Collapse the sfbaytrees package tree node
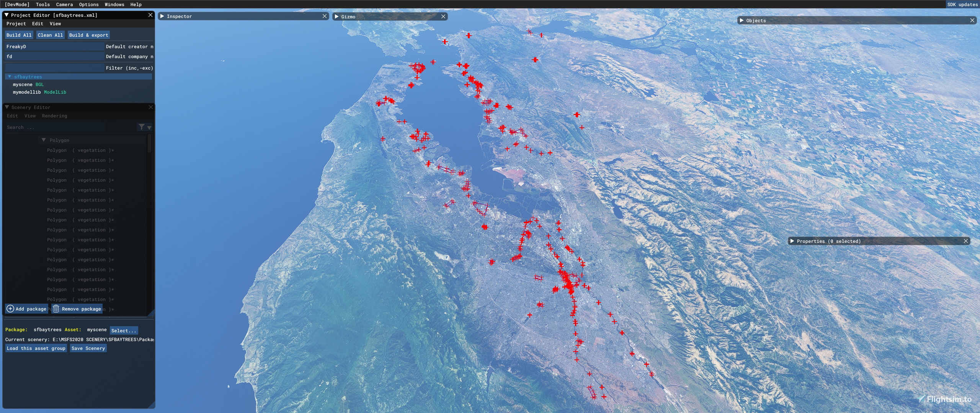This screenshot has width=980, height=413. (10, 76)
